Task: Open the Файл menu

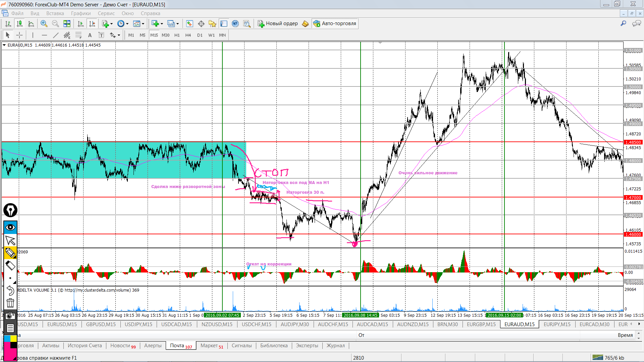Action: (17, 13)
